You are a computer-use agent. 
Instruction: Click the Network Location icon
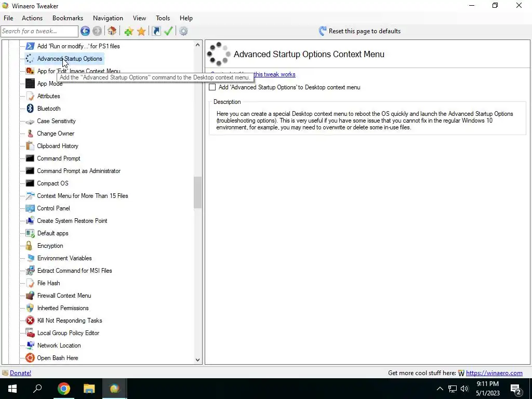coord(30,345)
